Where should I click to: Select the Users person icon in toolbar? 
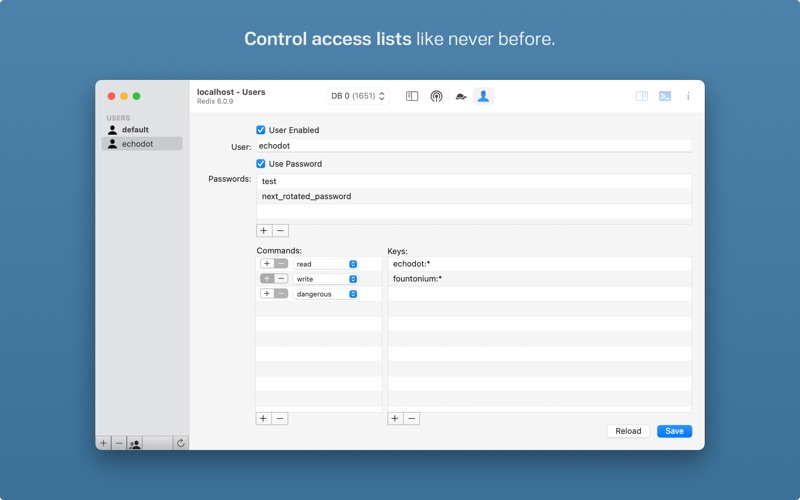484,96
